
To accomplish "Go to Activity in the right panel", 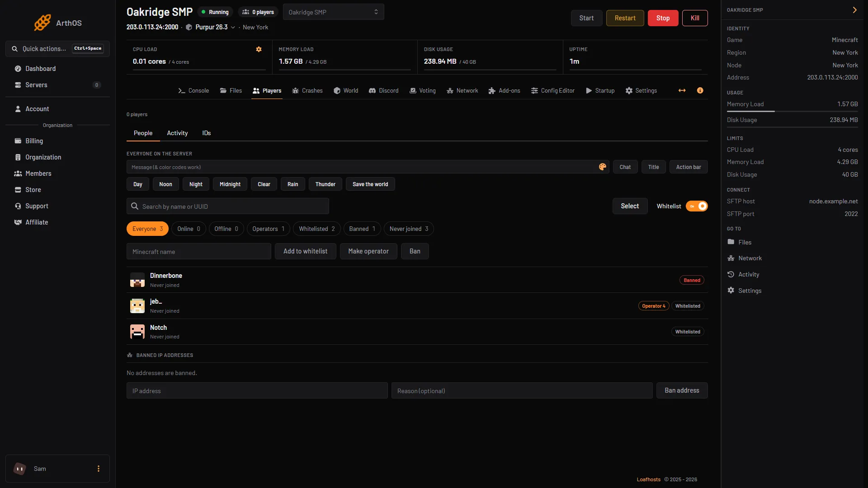I will pos(743,274).
